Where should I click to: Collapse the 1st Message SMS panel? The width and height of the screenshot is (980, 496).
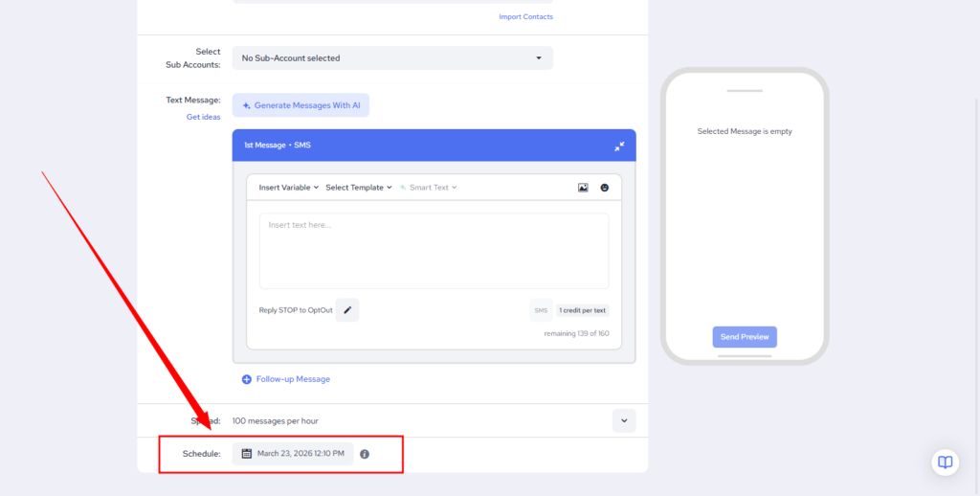pyautogui.click(x=619, y=146)
